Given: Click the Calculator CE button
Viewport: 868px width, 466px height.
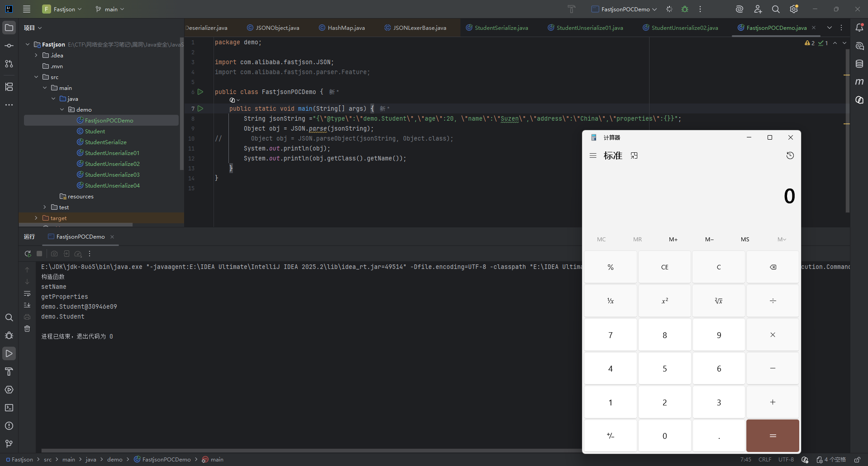Looking at the screenshot, I should (x=665, y=267).
